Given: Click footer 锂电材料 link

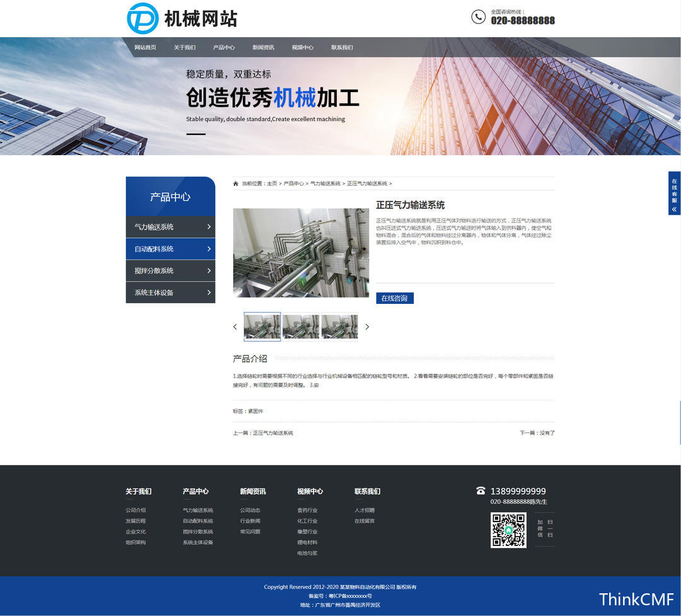Looking at the screenshot, I should 307,542.
